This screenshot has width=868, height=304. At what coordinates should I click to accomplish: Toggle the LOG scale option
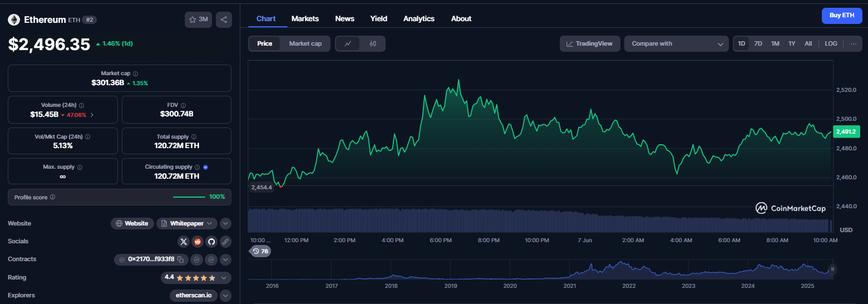click(831, 43)
